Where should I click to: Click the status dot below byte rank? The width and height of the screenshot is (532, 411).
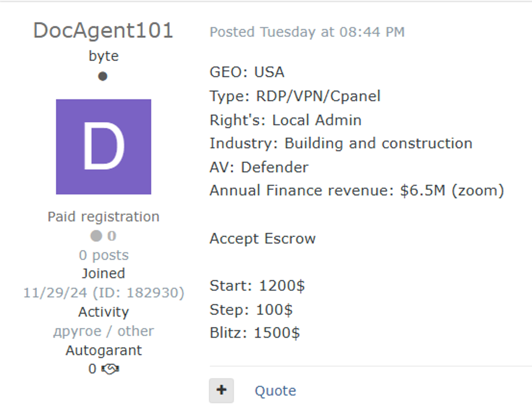coord(102,76)
